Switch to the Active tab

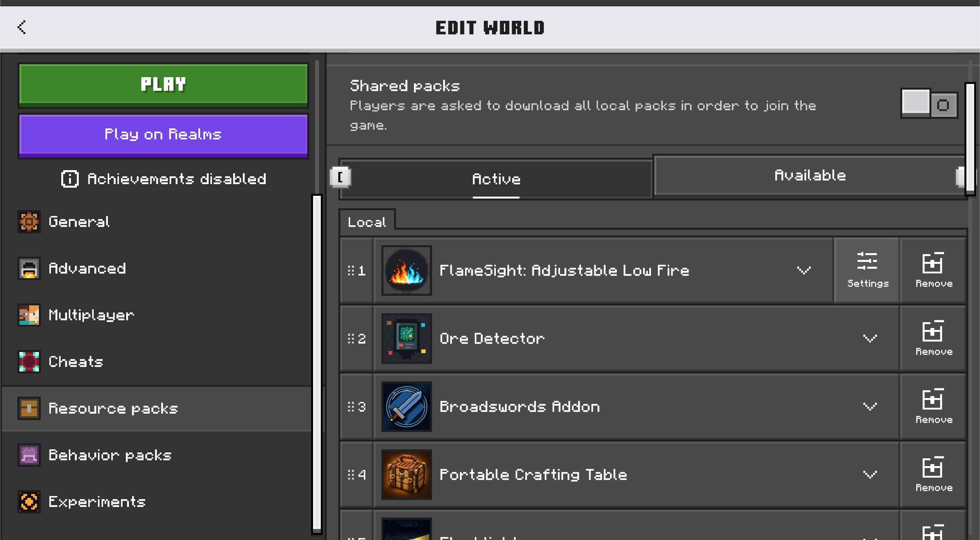coord(496,179)
